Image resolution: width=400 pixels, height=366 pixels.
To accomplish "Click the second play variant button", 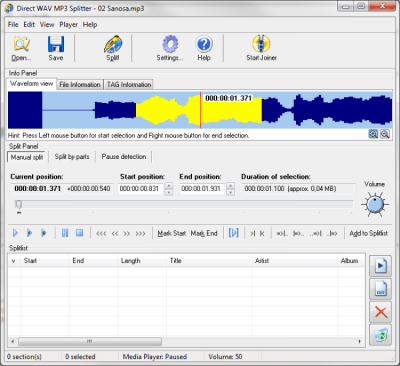I will click(29, 233).
